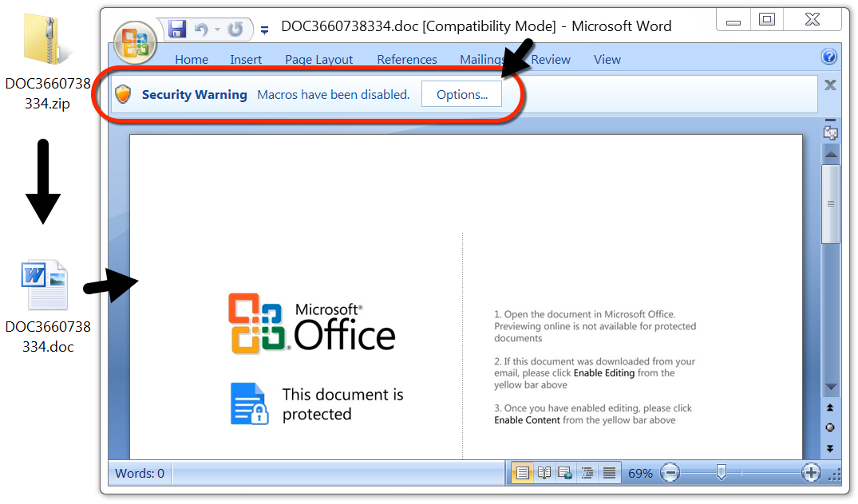Click the Zoom In plus button
The width and height of the screenshot is (858, 504).
click(811, 473)
